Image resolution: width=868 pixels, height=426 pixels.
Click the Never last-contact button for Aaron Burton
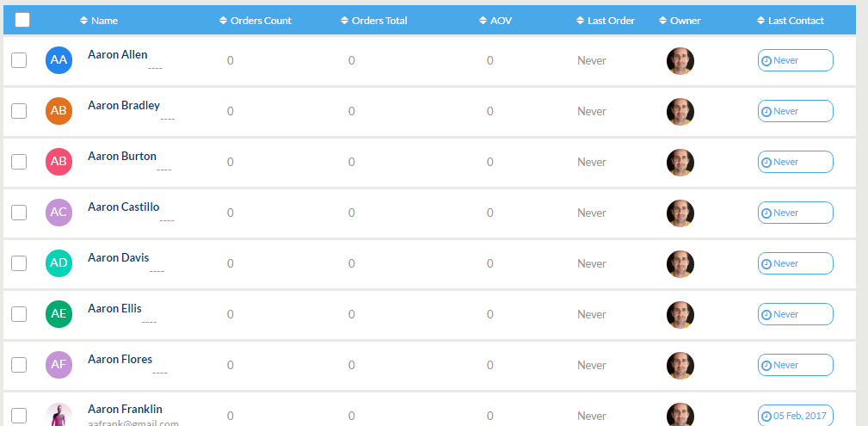click(x=795, y=162)
